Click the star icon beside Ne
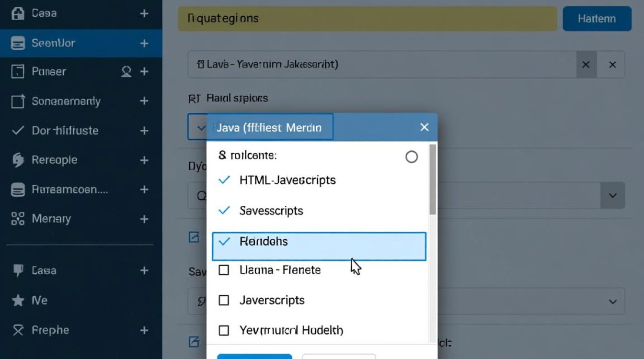 18,301
